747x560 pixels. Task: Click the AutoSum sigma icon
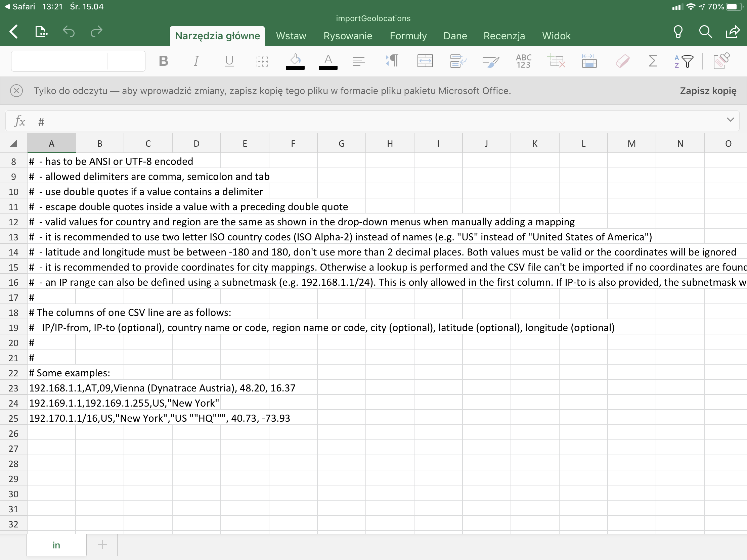coord(653,61)
